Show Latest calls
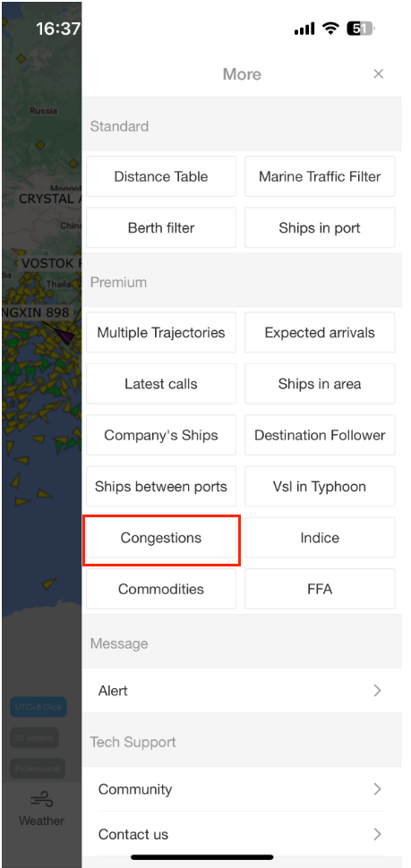This screenshot has height=868, width=411. coord(161,384)
